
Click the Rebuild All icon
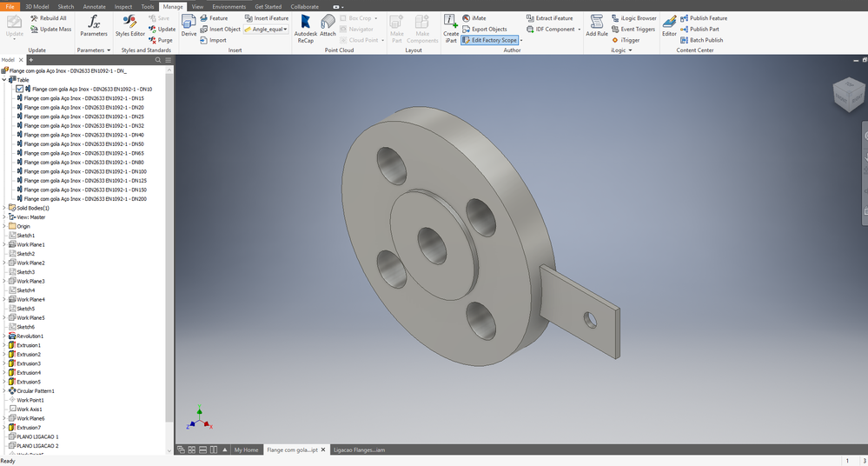35,18
